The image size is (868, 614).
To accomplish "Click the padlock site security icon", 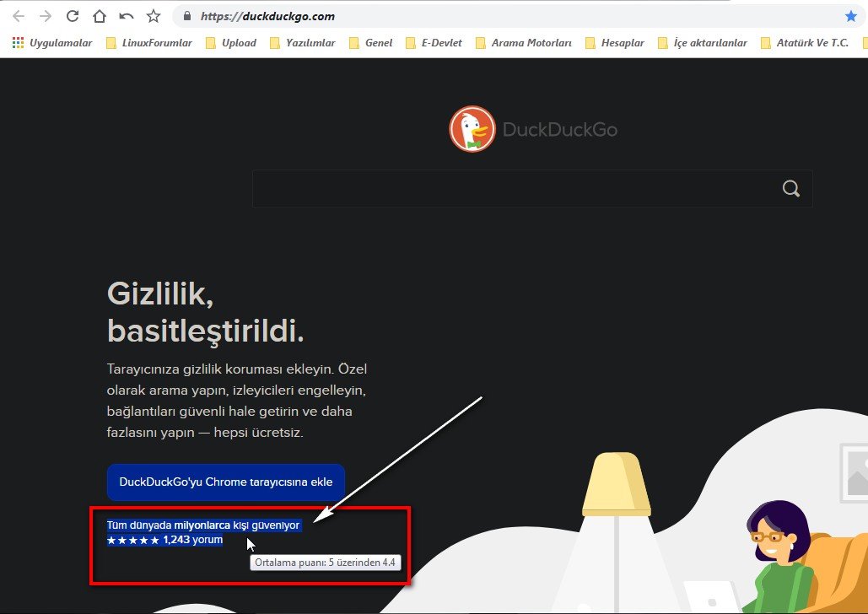I will (187, 16).
